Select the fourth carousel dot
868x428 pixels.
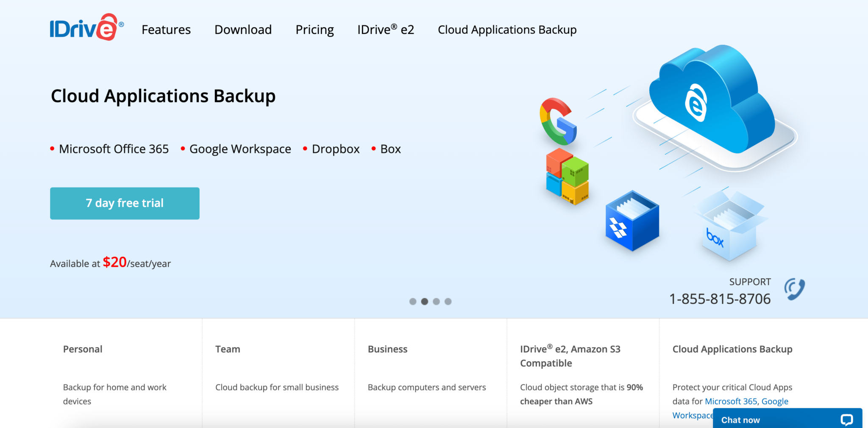coord(448,301)
